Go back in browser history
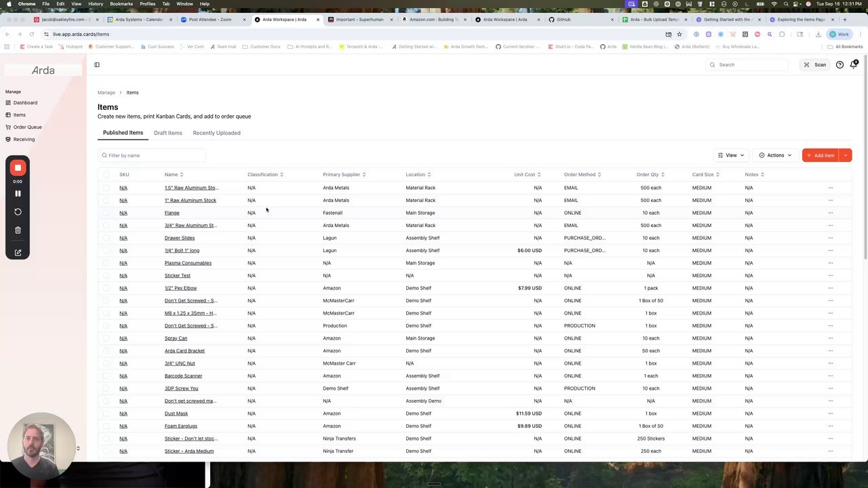The width and height of the screenshot is (868, 488). pos(7,34)
